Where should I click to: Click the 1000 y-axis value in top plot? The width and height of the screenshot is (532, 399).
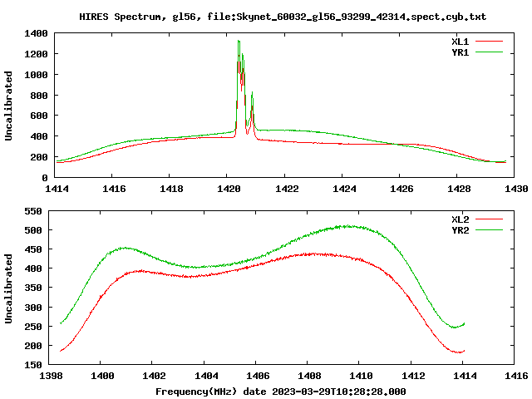(x=36, y=75)
